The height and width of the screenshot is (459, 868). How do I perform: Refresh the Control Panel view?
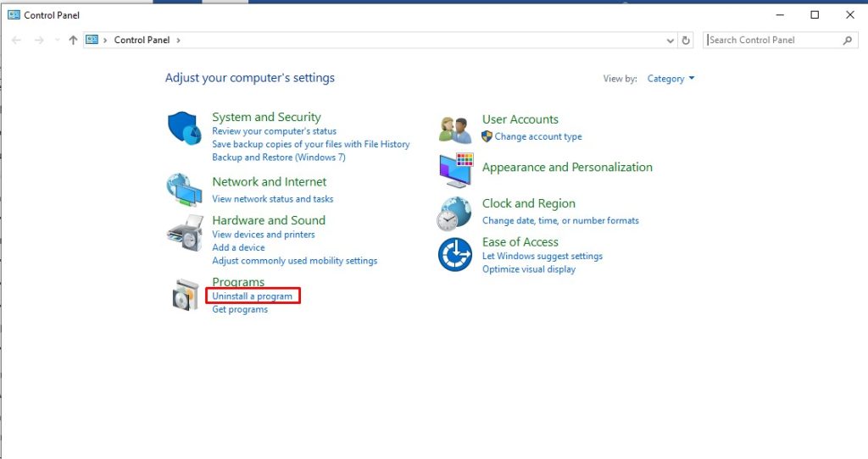(x=686, y=41)
